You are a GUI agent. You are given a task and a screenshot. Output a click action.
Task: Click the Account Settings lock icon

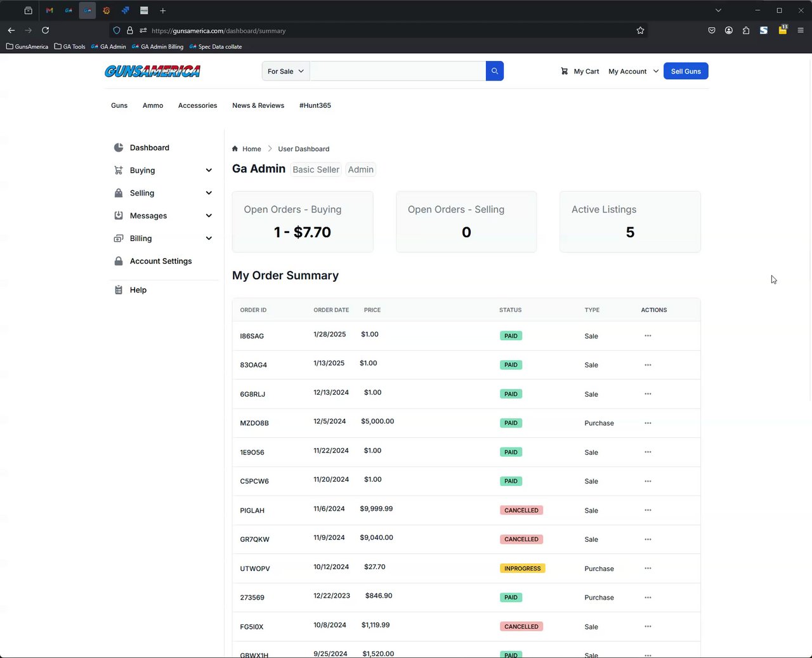click(x=119, y=261)
